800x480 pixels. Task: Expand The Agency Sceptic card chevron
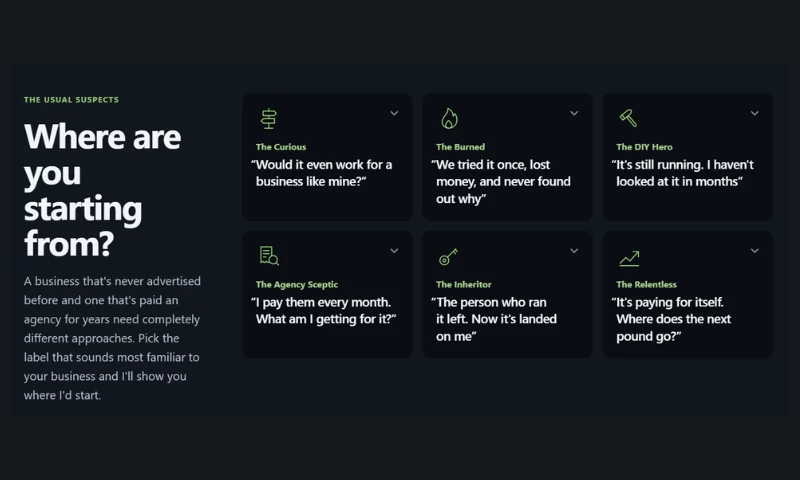(x=394, y=250)
